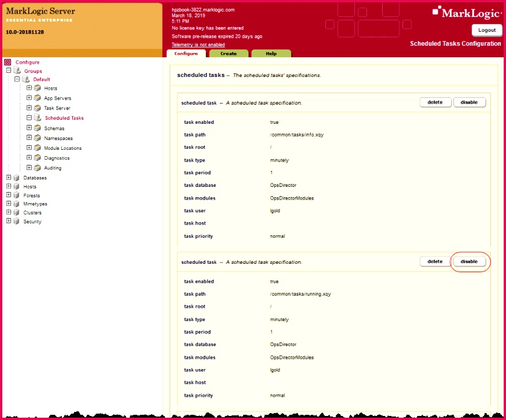The image size is (506, 420).
Task: Open Security in the tree
Action: (x=32, y=222)
